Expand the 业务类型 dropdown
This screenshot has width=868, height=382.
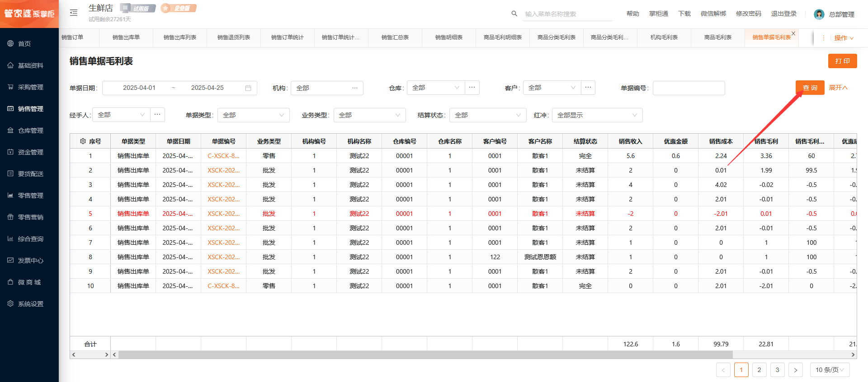click(x=370, y=115)
